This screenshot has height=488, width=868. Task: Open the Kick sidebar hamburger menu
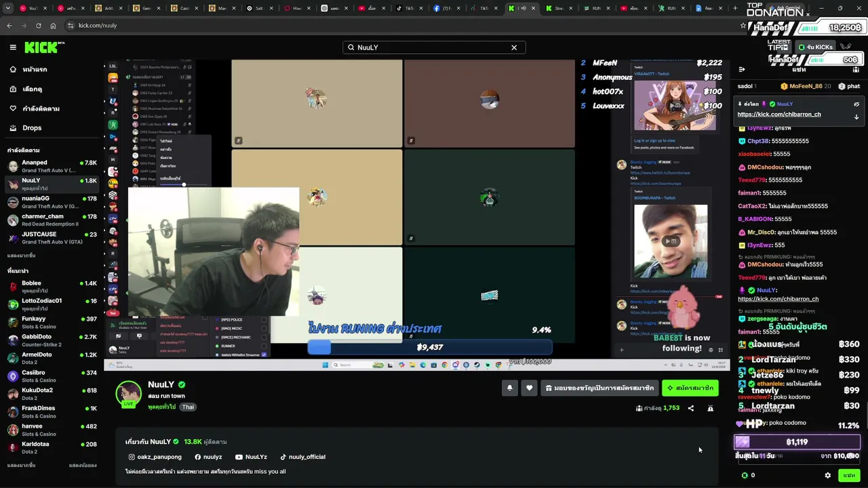13,47
